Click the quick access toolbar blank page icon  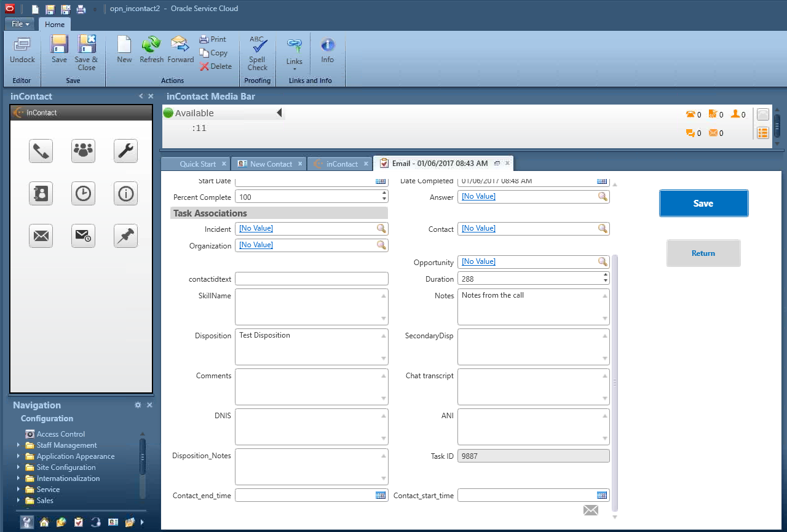(x=36, y=9)
